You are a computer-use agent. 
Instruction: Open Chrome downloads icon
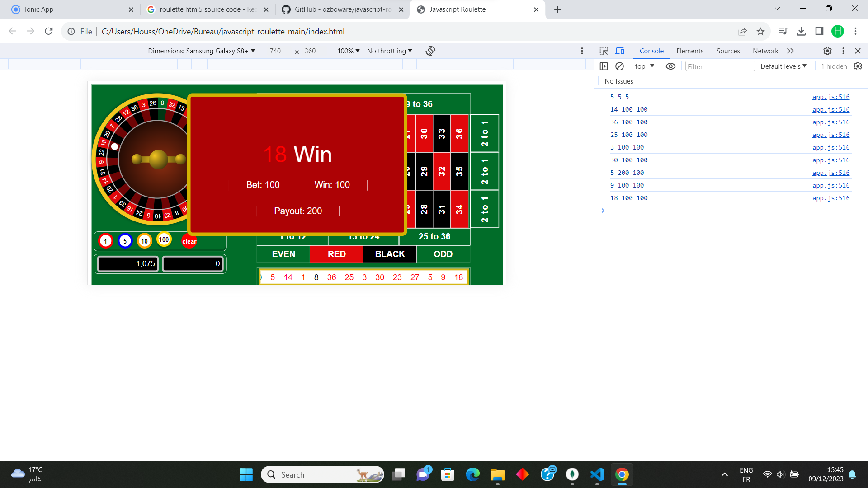(801, 31)
